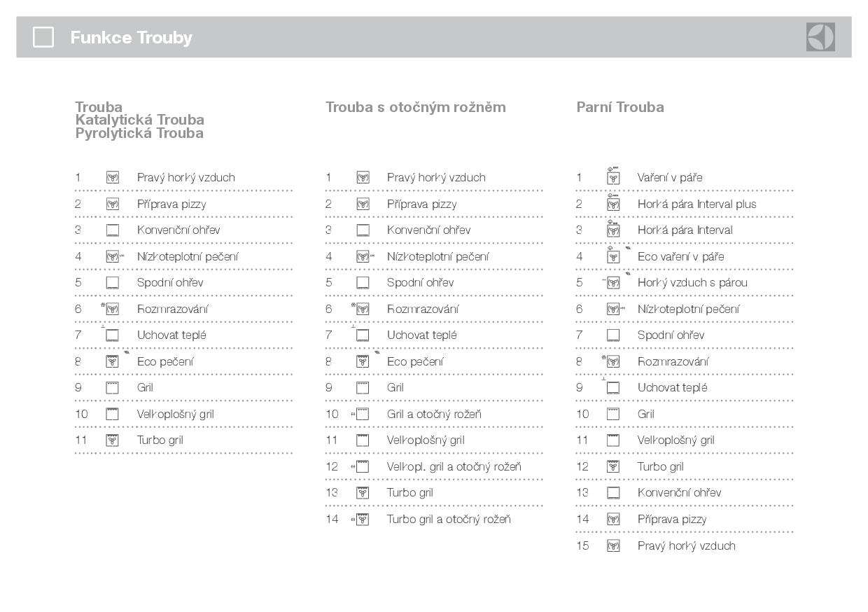Click Turbo gril label in the first column
Viewport: 868px width, 612px height.
click(x=160, y=440)
